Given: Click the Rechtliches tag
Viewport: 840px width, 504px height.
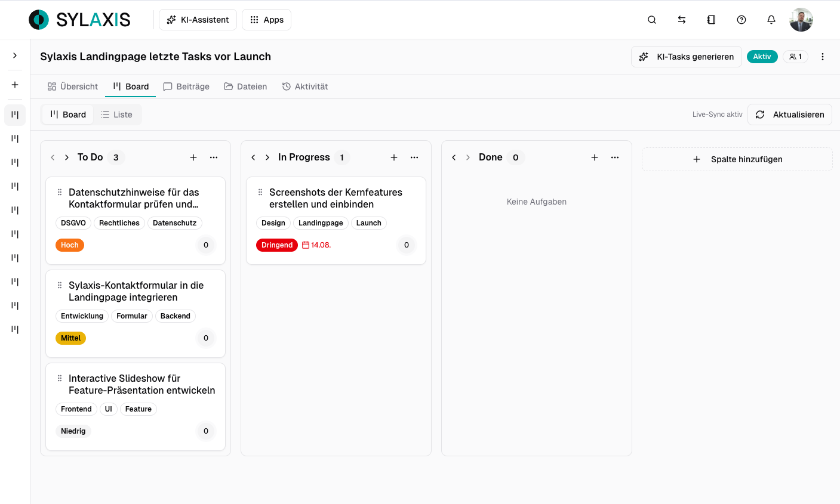Looking at the screenshot, I should pyautogui.click(x=119, y=223).
